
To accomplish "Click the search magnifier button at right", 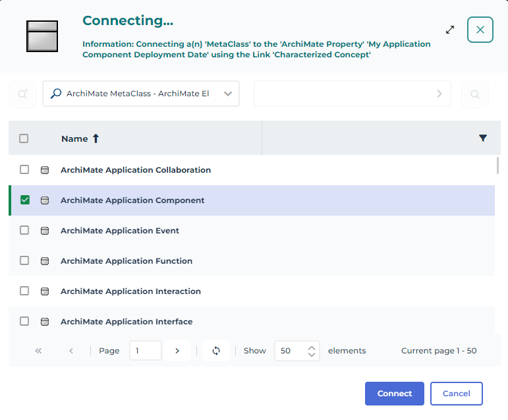I will pyautogui.click(x=475, y=94).
